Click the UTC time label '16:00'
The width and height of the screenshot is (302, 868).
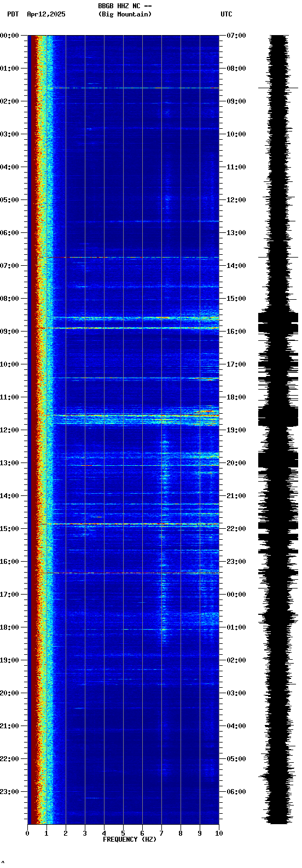coord(236,332)
